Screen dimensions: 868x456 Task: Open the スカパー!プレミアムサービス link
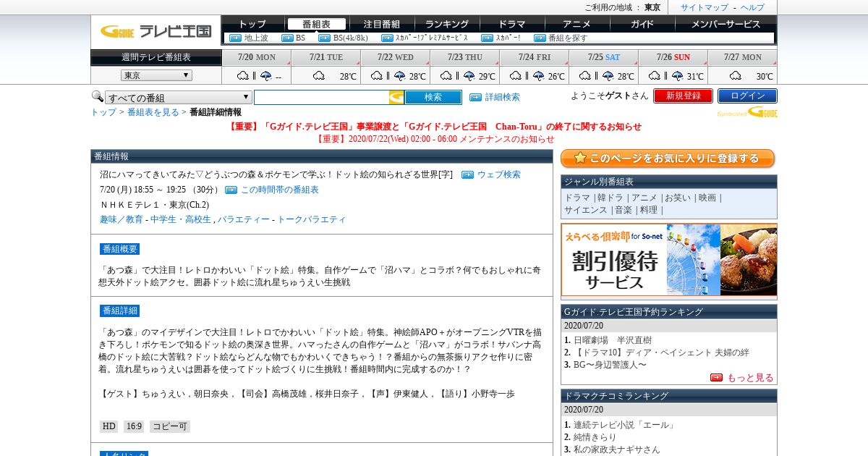[x=432, y=38]
